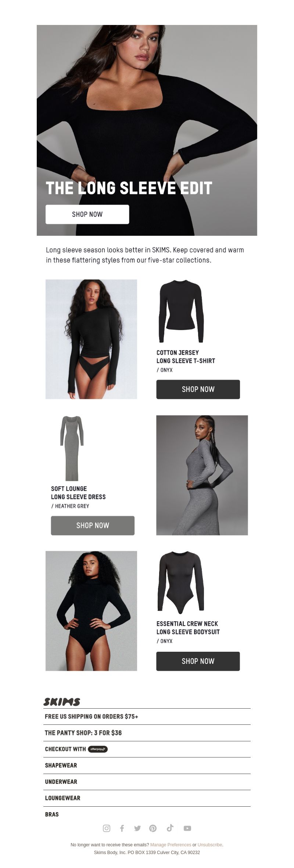Screen dimensions: 294x868
Task: Open the Facebook social icon
Action: pos(122,828)
